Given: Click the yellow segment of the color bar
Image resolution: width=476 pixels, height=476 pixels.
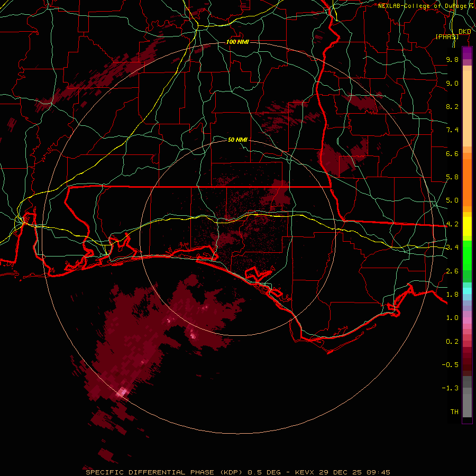Looking at the screenshot, I should click(467, 226).
